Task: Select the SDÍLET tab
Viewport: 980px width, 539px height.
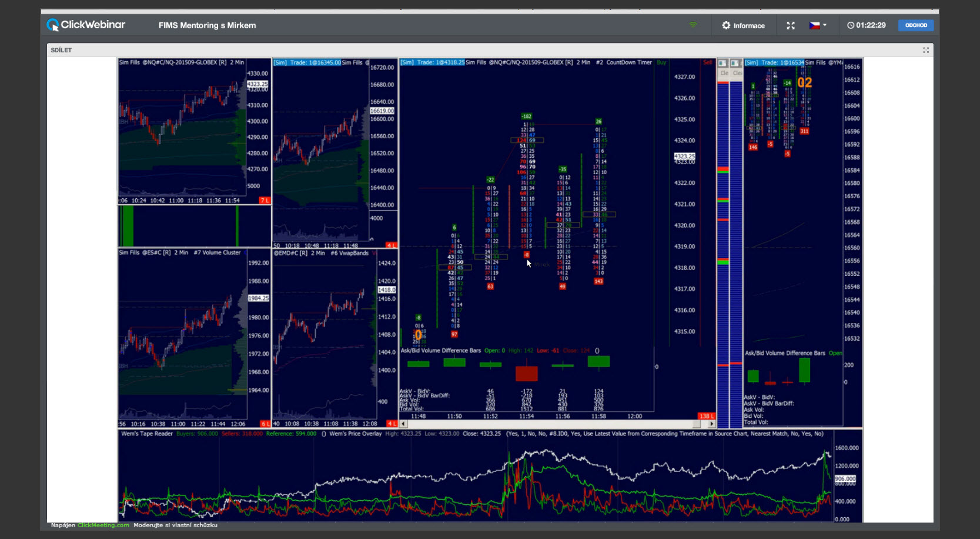Action: point(61,50)
